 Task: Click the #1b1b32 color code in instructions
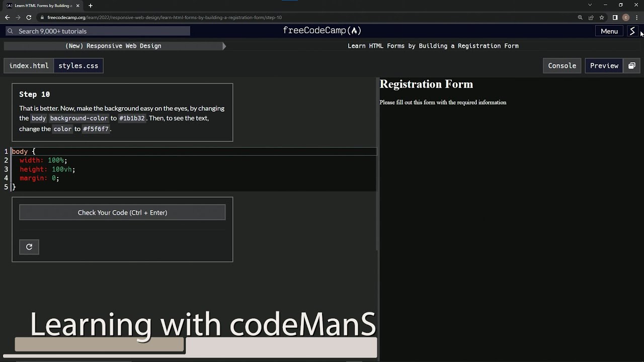[132, 118]
